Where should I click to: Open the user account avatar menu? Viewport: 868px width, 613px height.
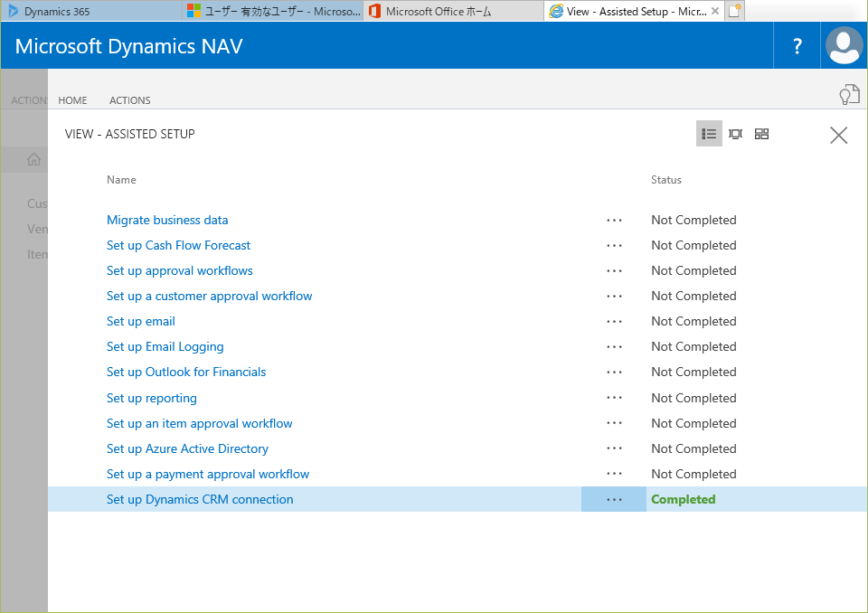coord(844,45)
